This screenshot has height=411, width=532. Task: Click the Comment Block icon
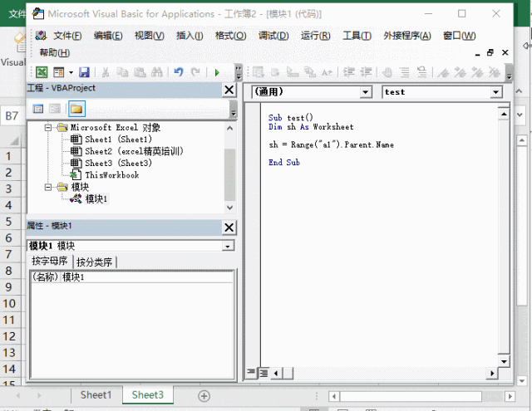click(405, 72)
